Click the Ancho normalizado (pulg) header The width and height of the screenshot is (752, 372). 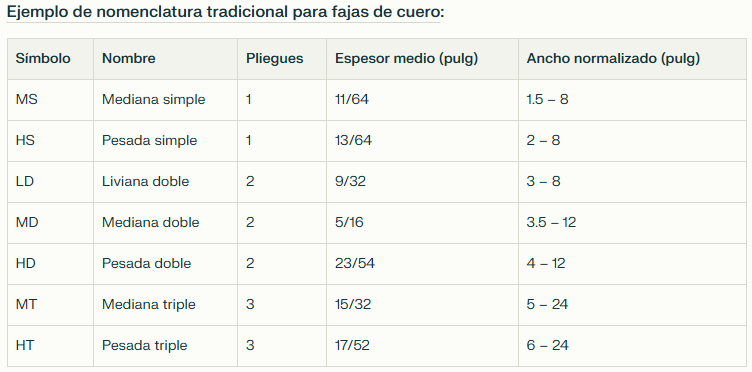[x=632, y=59]
